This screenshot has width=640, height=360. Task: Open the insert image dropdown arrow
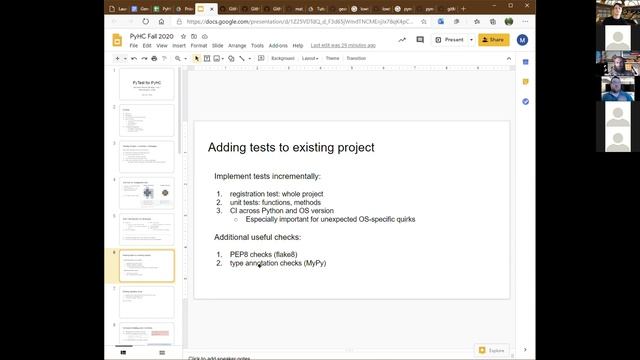pyautogui.click(x=223, y=58)
